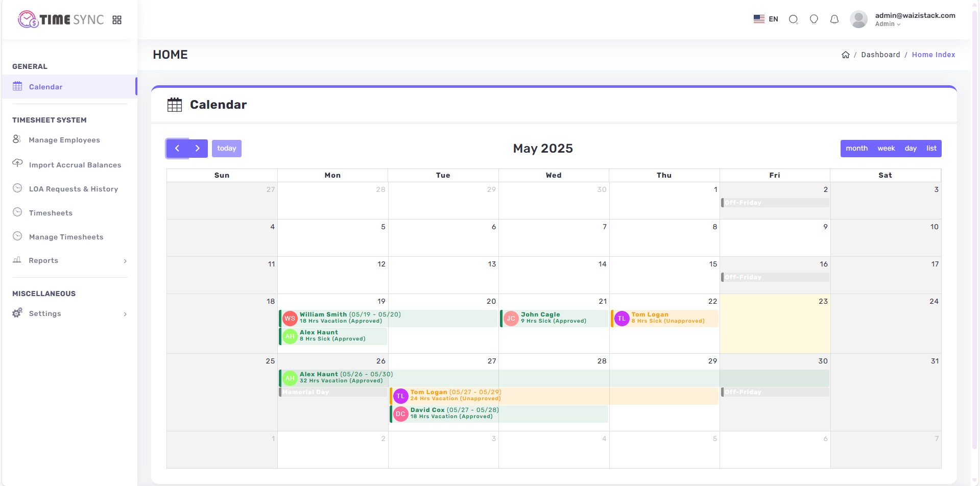Click the help question-mark icon
Image resolution: width=980 pixels, height=486 pixels.
point(814,19)
